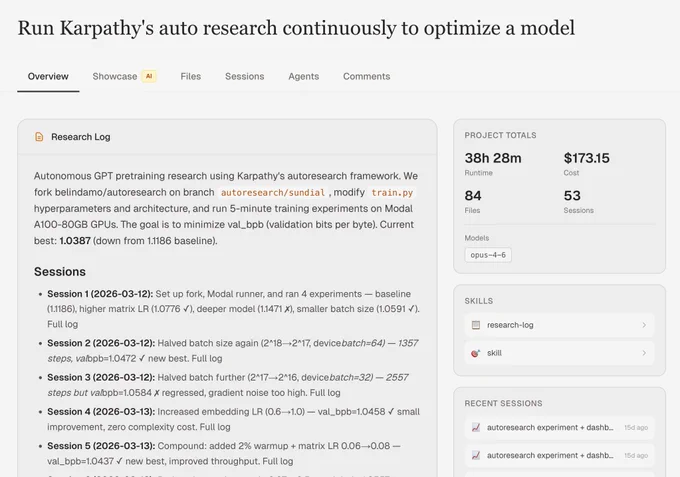This screenshot has height=477, width=680.
Task: Click the bold 1.0387 best value
Action: point(75,241)
